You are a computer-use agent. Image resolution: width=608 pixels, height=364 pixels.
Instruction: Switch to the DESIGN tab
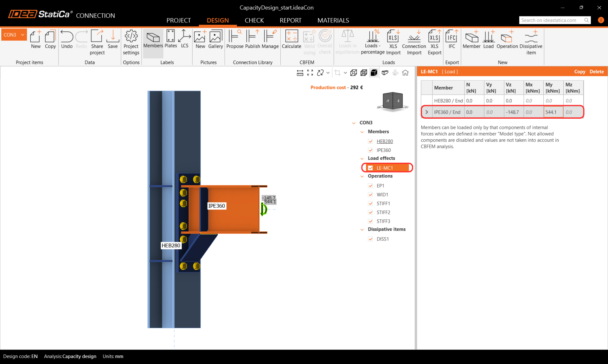218,20
